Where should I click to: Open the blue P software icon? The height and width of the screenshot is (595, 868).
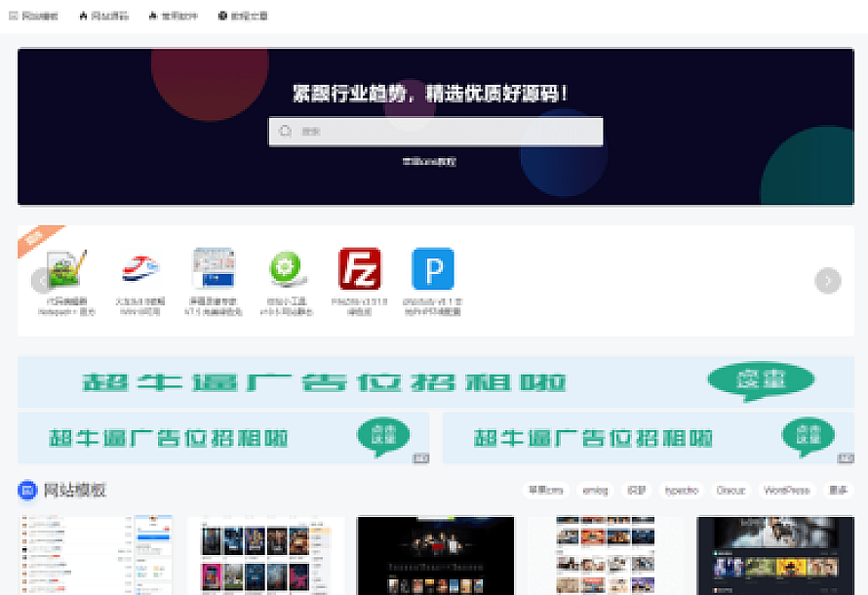(432, 270)
